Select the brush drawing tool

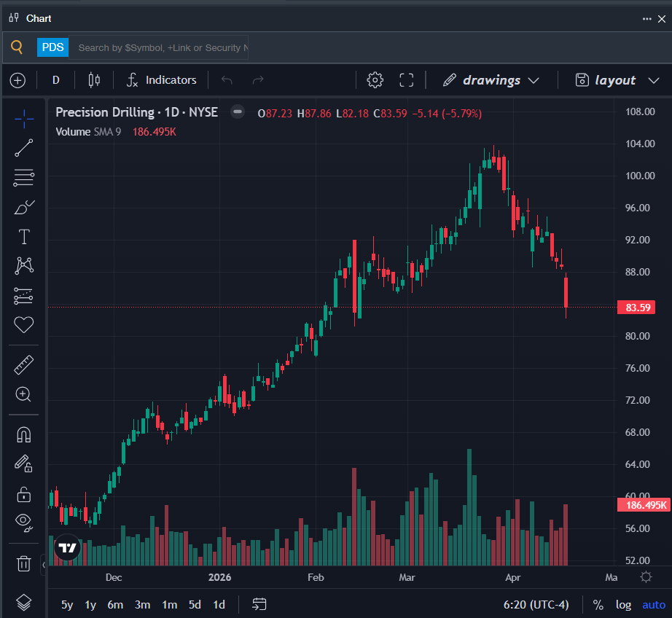tap(23, 207)
